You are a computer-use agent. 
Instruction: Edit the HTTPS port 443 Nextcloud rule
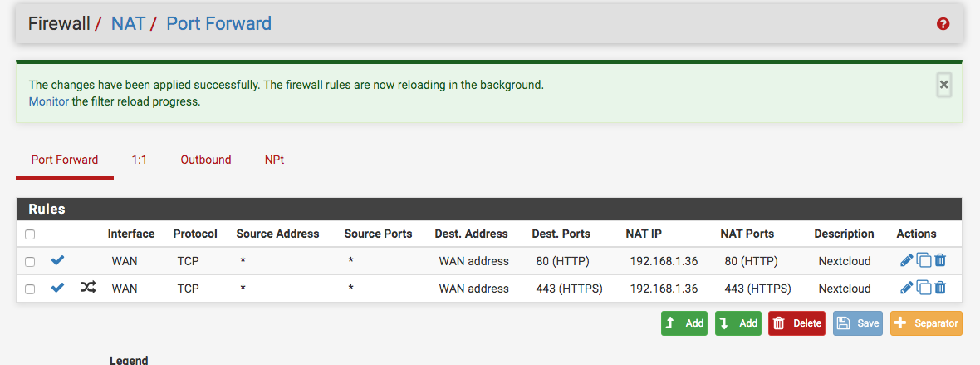point(906,288)
